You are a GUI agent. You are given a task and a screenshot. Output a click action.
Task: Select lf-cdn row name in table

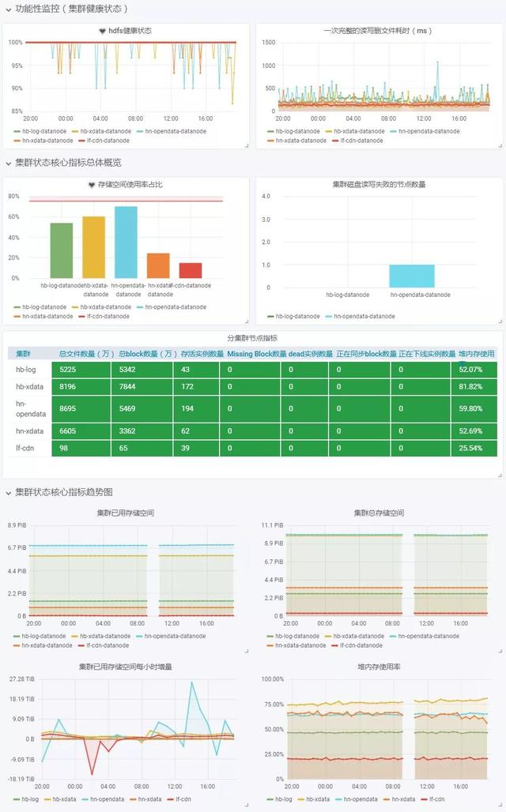pyautogui.click(x=25, y=449)
